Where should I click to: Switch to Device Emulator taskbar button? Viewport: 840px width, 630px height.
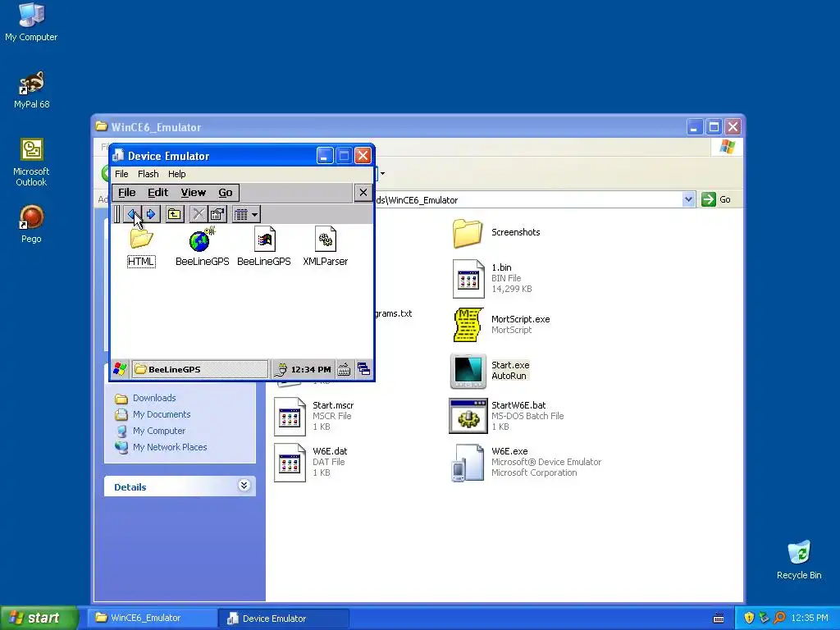point(284,618)
